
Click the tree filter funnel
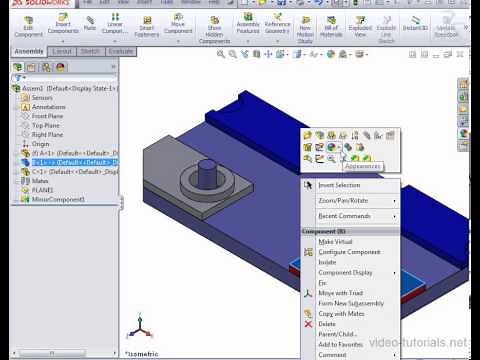[18, 78]
